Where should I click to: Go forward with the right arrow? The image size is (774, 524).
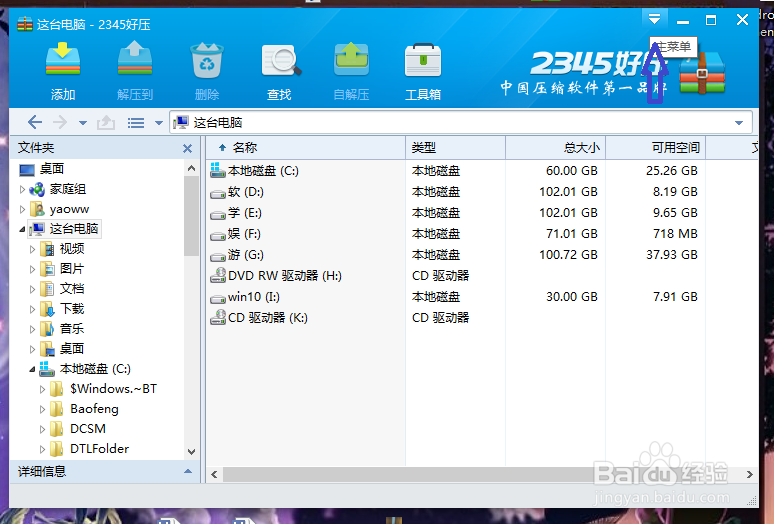click(x=60, y=122)
